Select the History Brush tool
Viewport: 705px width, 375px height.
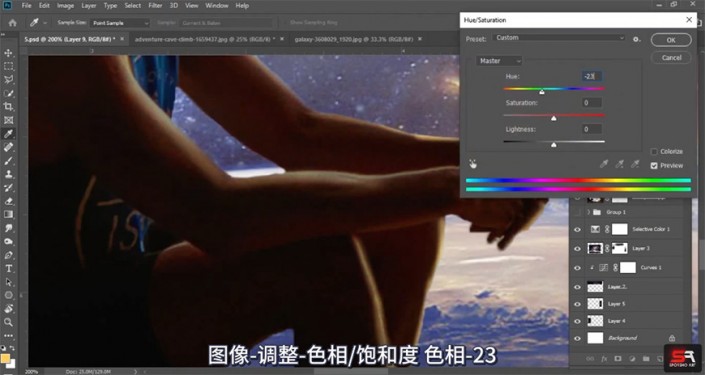pyautogui.click(x=8, y=188)
